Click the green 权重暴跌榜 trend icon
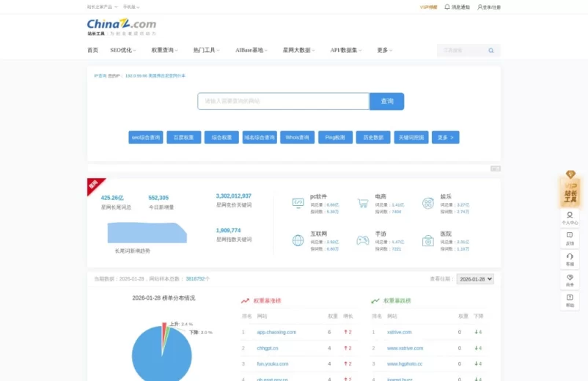The width and height of the screenshot is (588, 381). 375,301
